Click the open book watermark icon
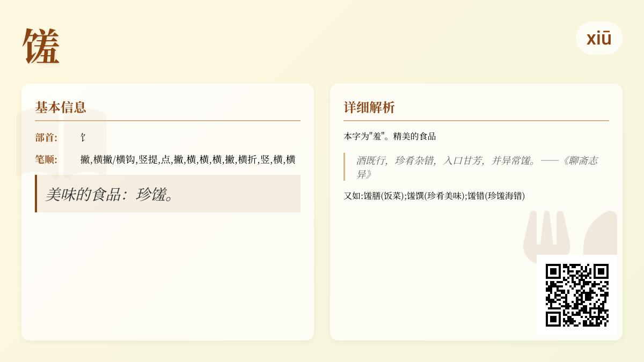Image resolution: width=644 pixels, height=362 pixels. (61, 142)
